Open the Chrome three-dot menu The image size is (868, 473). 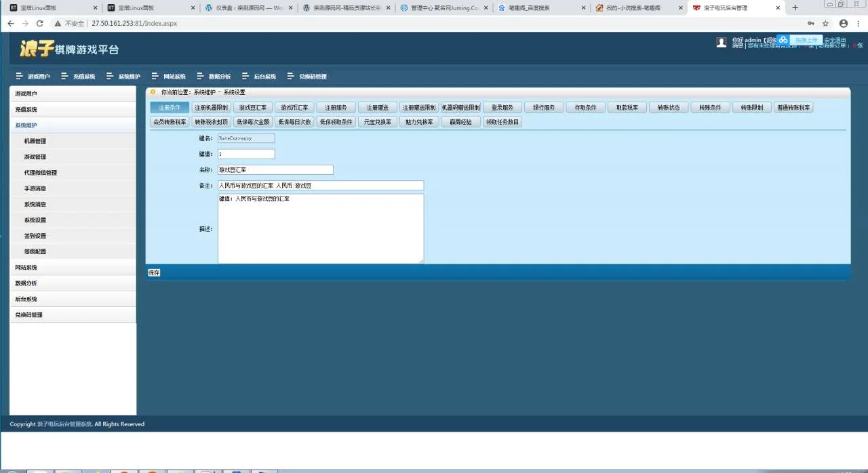pyautogui.click(x=858, y=23)
